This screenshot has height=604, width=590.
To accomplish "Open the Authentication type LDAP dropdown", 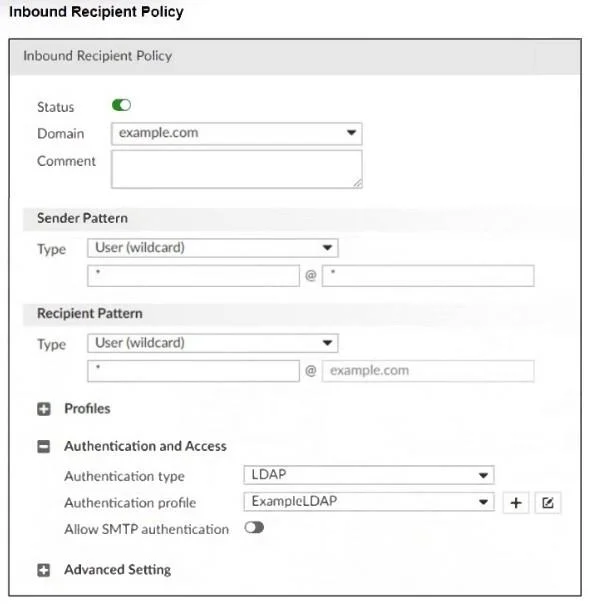I will pyautogui.click(x=369, y=475).
